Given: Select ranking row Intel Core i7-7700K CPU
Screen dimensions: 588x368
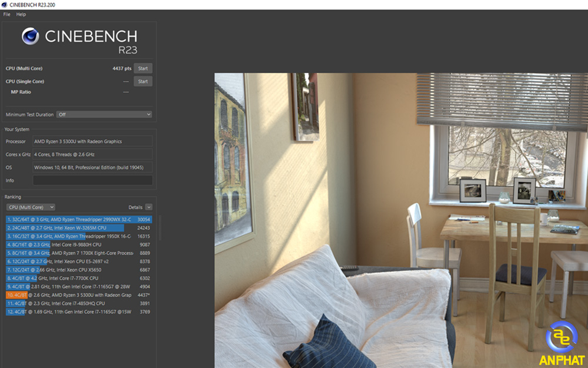Looking at the screenshot, I should tap(79, 279).
